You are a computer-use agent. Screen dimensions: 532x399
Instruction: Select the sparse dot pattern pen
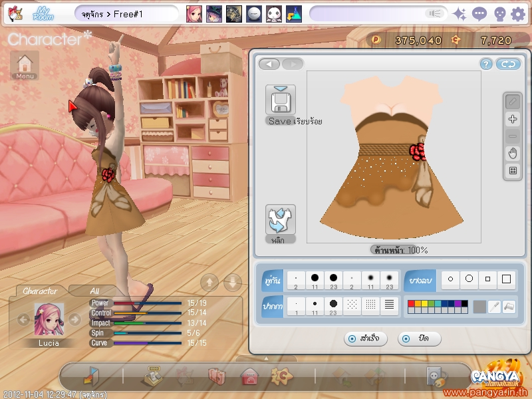352,306
